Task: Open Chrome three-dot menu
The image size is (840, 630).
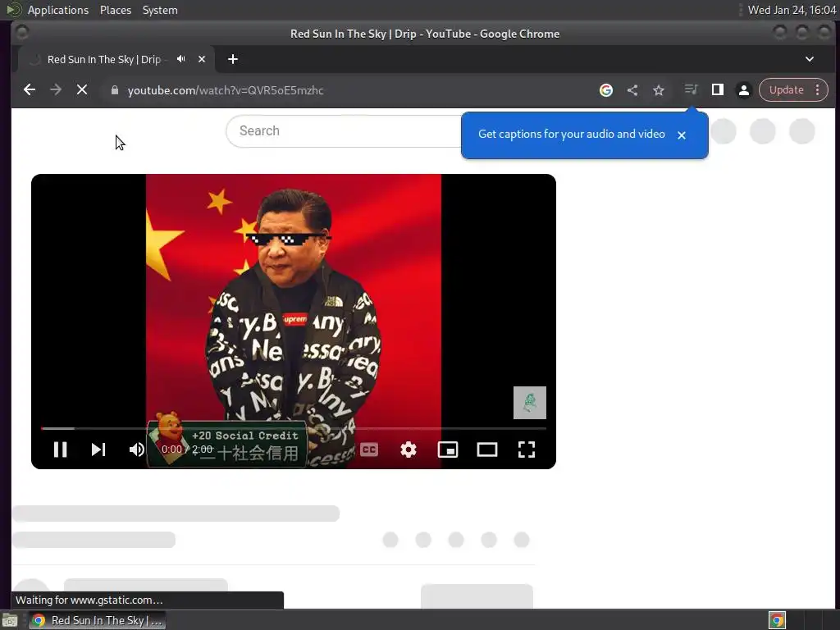Action: [x=818, y=90]
